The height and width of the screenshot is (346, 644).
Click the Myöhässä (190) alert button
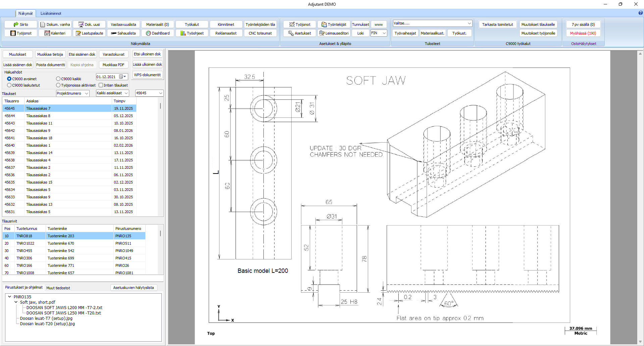tap(583, 33)
